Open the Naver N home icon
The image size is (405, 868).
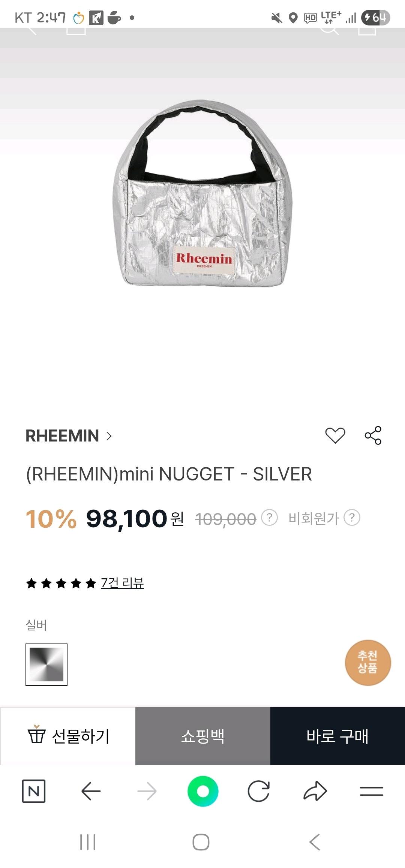coord(34,791)
